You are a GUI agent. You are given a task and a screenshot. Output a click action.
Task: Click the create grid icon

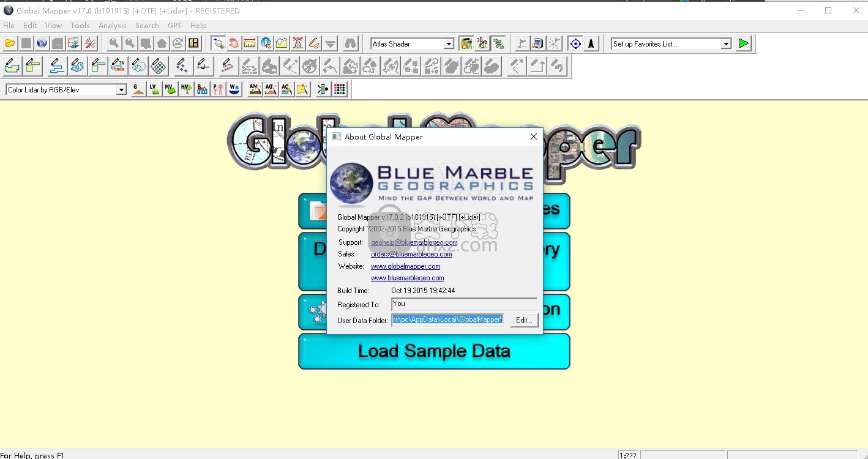pyautogui.click(x=159, y=66)
